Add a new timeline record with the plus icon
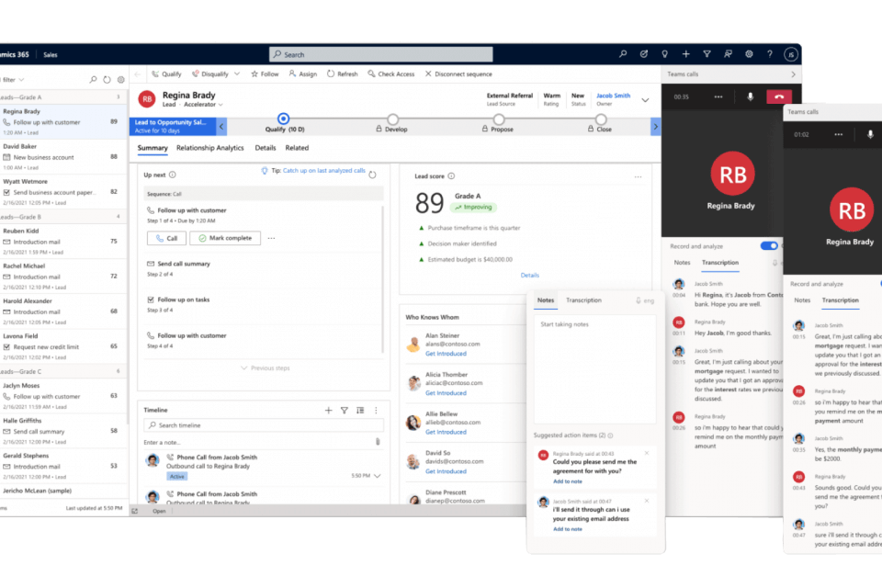882x588 pixels. pos(328,411)
